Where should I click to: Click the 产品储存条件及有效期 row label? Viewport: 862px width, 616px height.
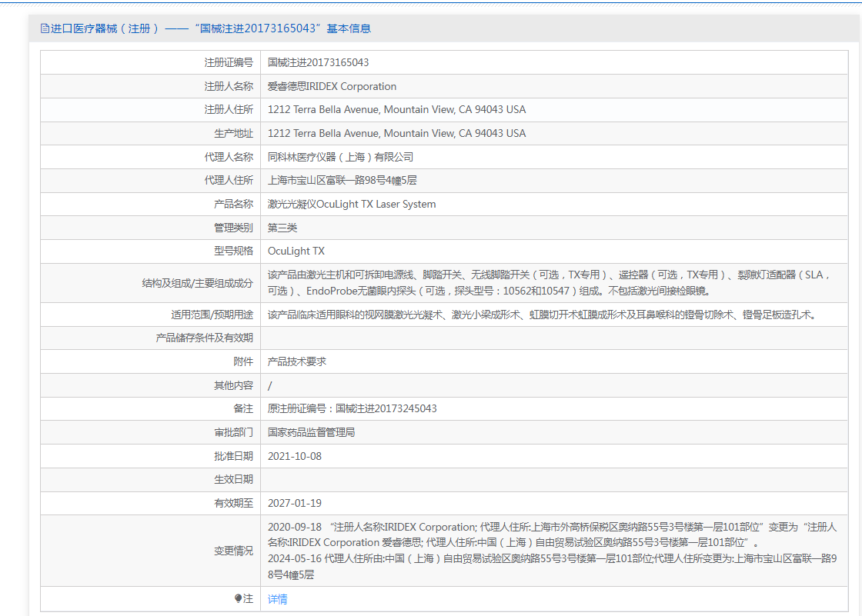pyautogui.click(x=205, y=338)
